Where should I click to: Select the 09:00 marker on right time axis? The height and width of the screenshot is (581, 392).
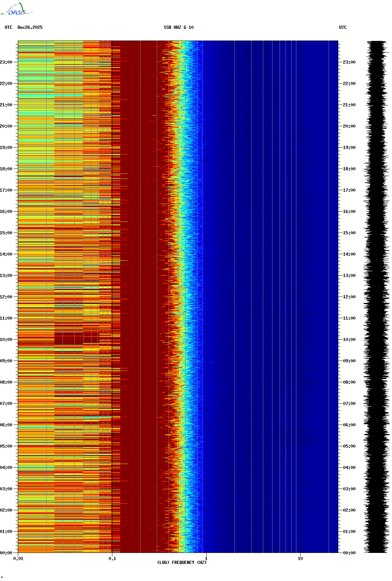pyautogui.click(x=349, y=361)
